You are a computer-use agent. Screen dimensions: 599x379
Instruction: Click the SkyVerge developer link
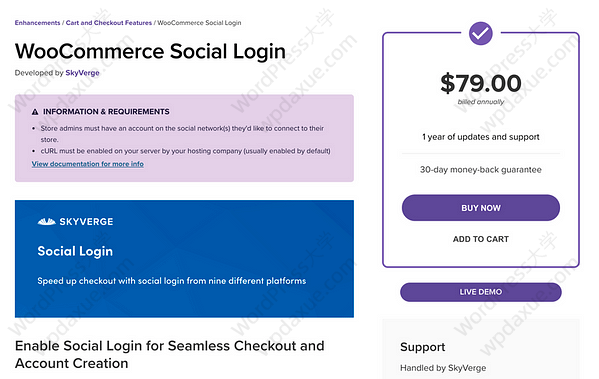(82, 73)
